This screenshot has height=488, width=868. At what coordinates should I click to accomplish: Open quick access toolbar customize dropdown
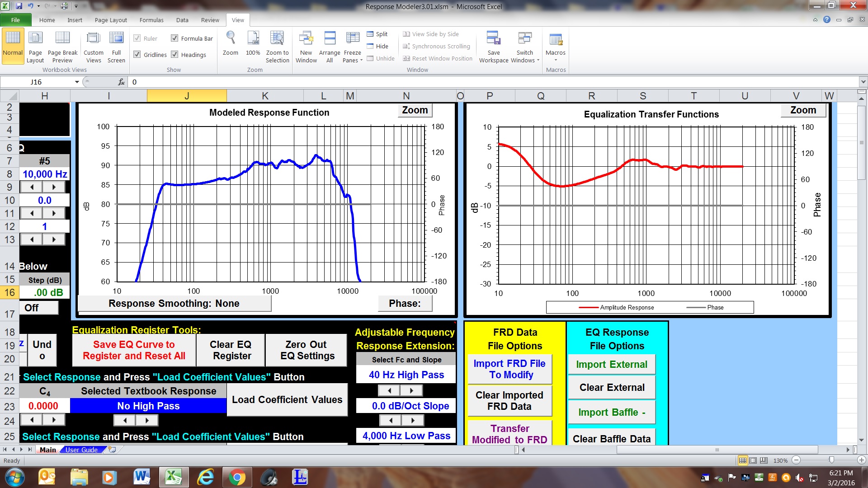pos(76,6)
